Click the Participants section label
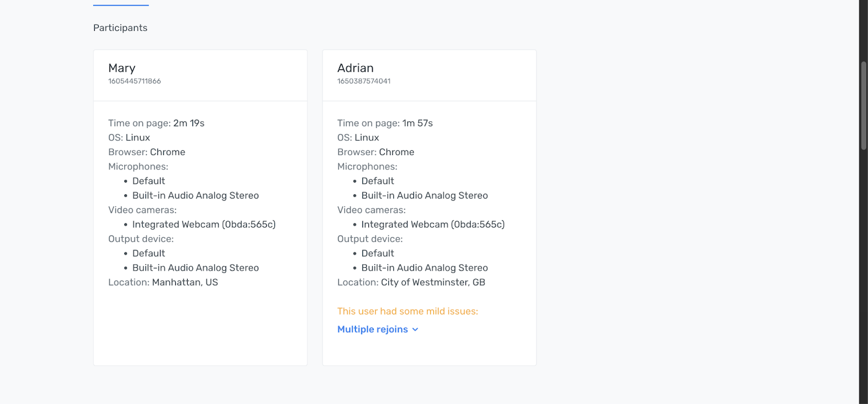The image size is (868, 404). coord(120,28)
